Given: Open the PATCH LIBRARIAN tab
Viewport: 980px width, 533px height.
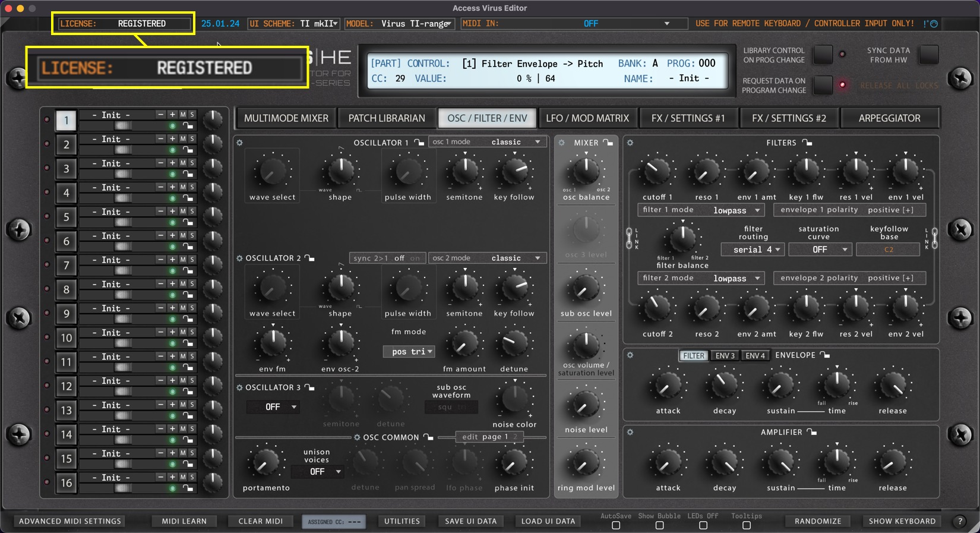Looking at the screenshot, I should coord(387,118).
